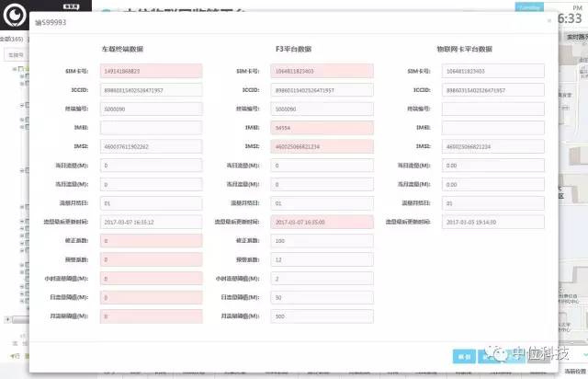Click empty 终端编号 field under 物联网卡平台数据
This screenshot has height=379, width=588.
[x=493, y=109]
